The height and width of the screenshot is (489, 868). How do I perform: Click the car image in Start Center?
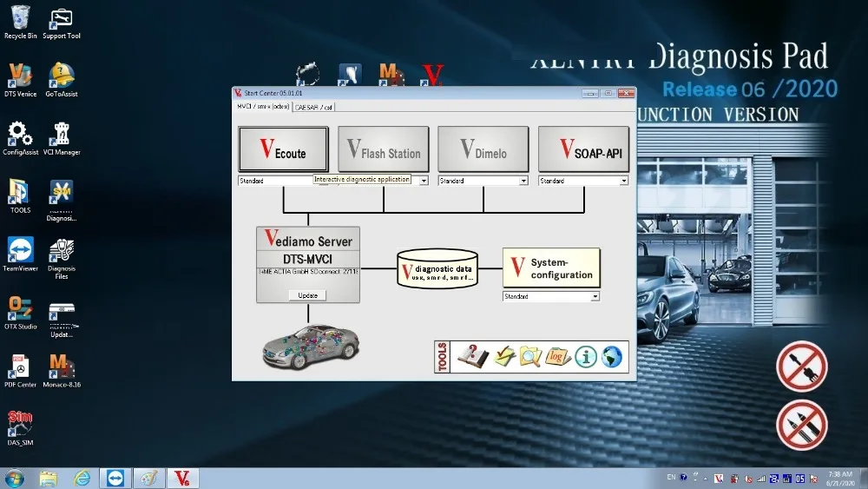(311, 347)
